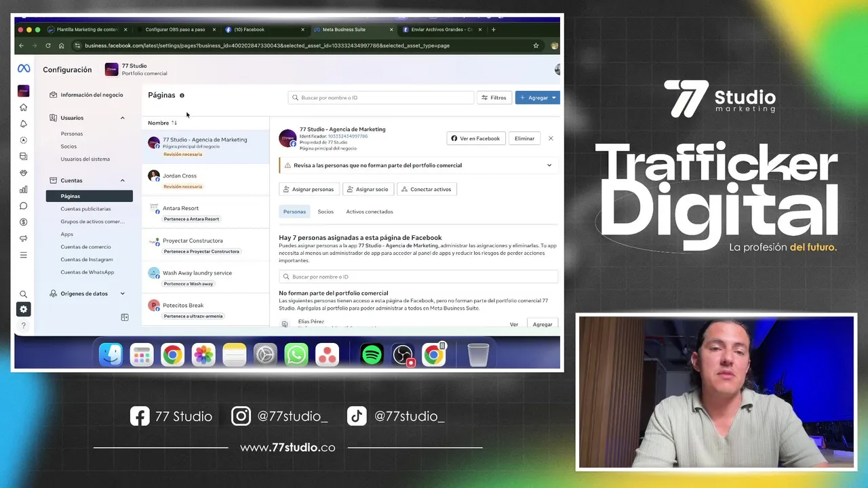Open Usuarios del sistema in the sidebar
The width and height of the screenshot is (868, 488).
[85, 159]
